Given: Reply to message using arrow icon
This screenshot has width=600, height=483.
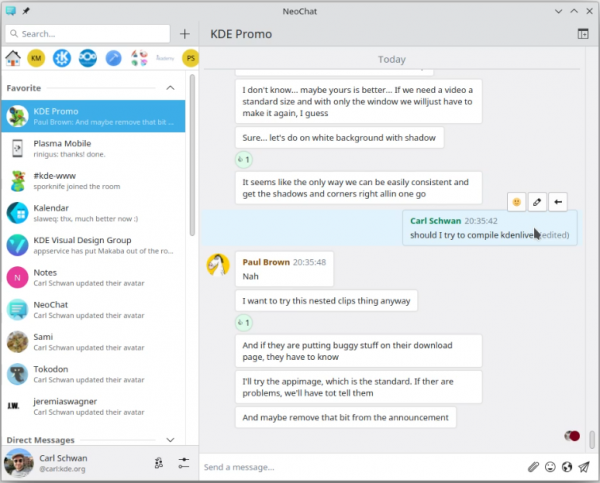Looking at the screenshot, I should [558, 202].
